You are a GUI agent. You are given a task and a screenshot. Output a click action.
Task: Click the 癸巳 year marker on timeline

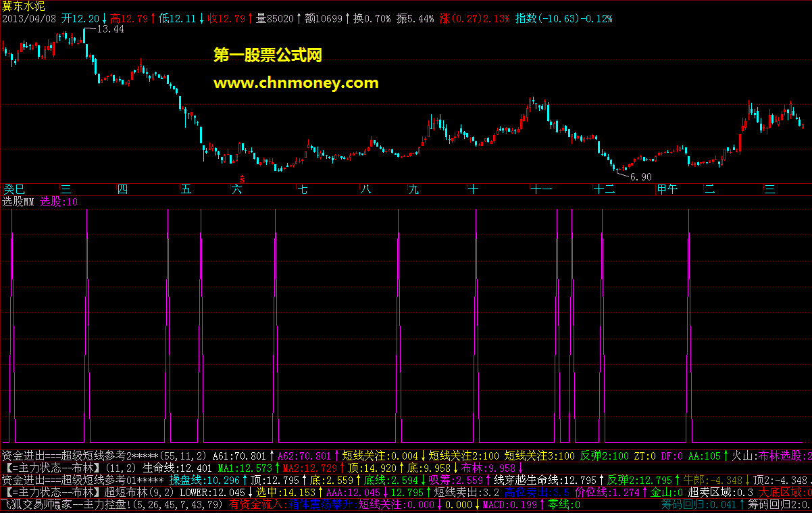[14, 189]
